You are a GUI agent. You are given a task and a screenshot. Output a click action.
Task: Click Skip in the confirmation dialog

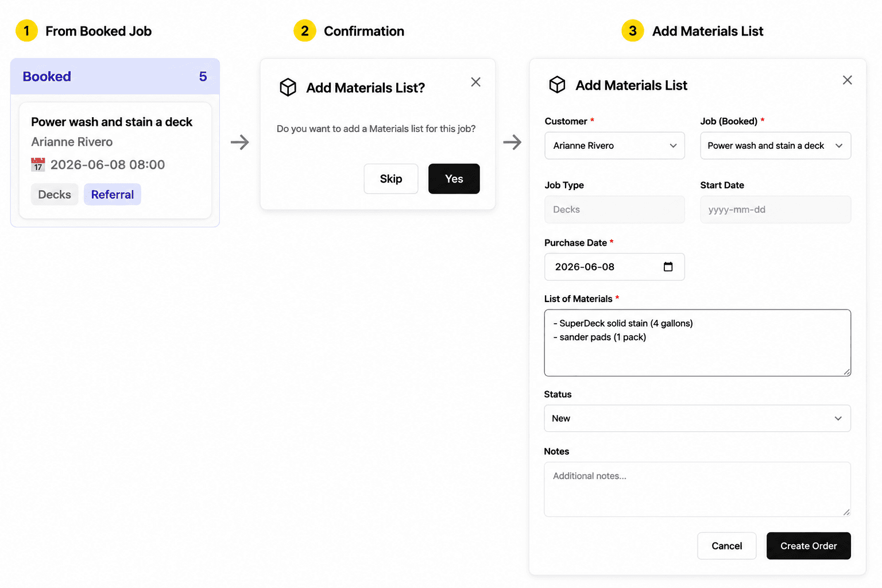[x=391, y=179]
